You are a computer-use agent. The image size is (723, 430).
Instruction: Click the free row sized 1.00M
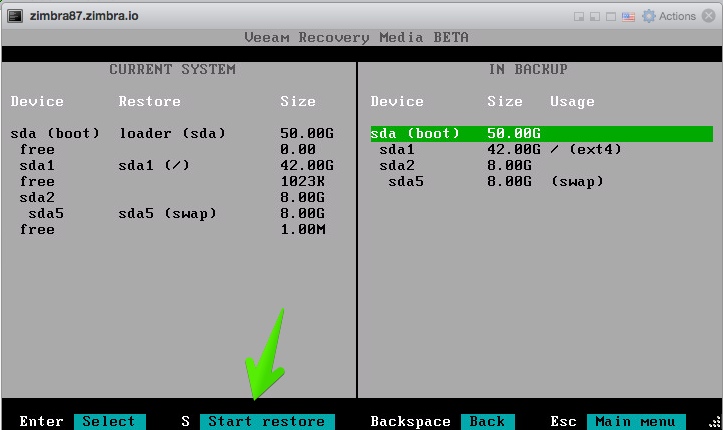tap(172, 230)
